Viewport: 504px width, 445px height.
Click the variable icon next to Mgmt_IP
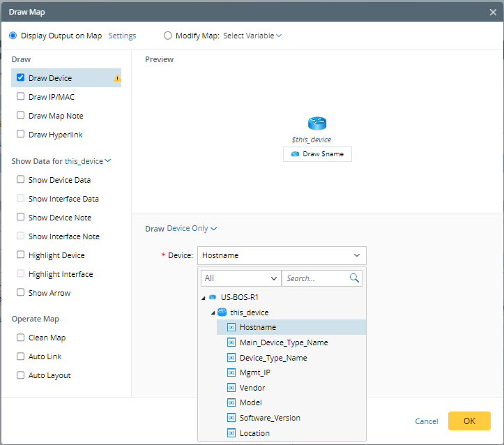[231, 372]
